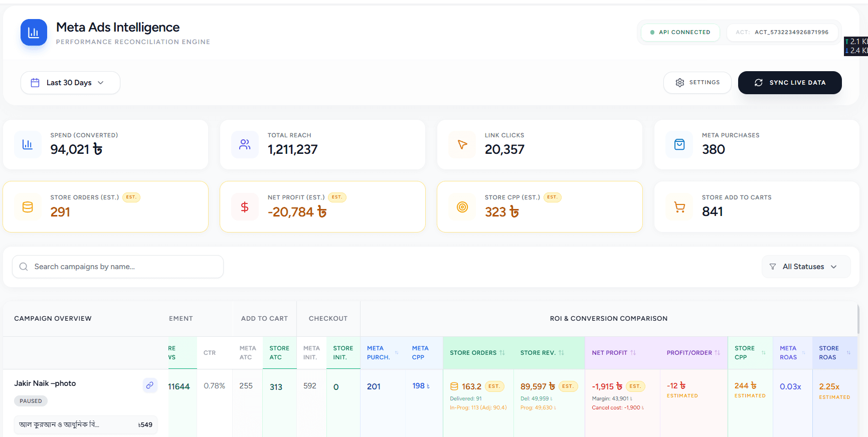Click the calendar icon in date selector

coord(35,83)
